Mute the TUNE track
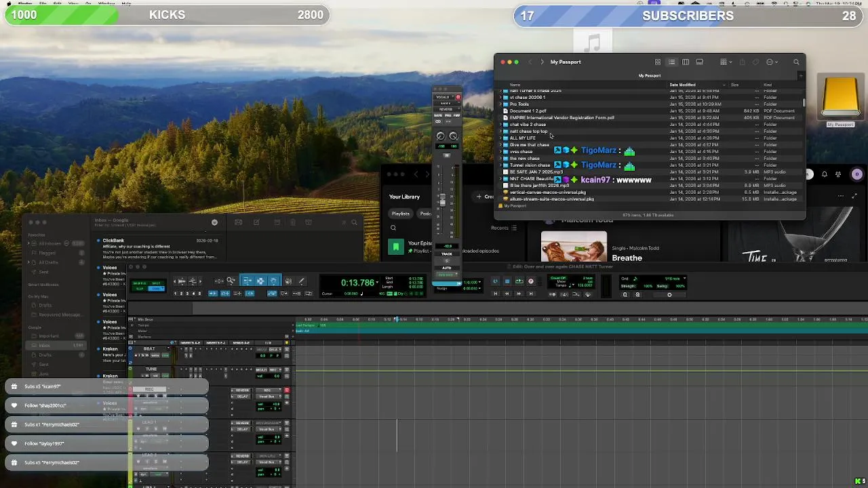 click(147, 375)
